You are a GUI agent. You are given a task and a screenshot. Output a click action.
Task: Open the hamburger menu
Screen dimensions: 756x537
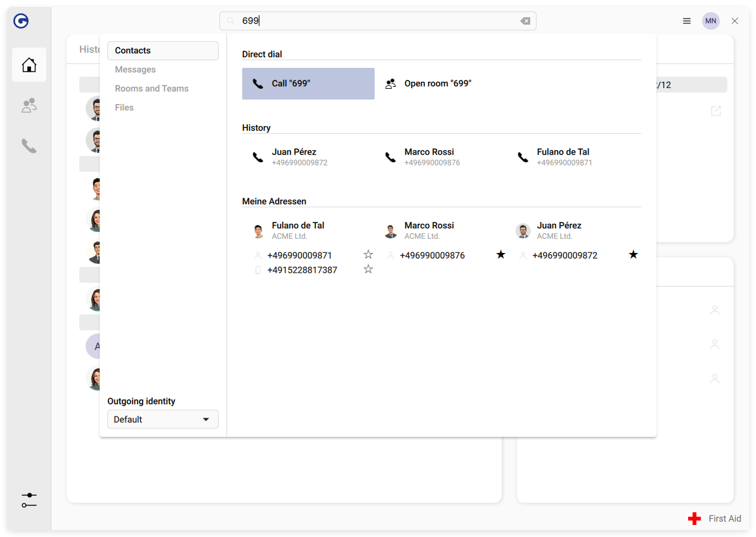tap(687, 21)
